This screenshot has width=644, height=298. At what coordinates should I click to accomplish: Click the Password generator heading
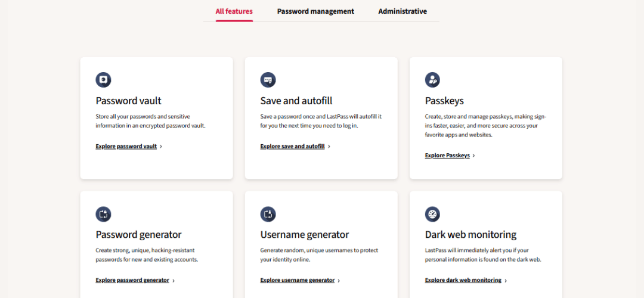click(138, 235)
